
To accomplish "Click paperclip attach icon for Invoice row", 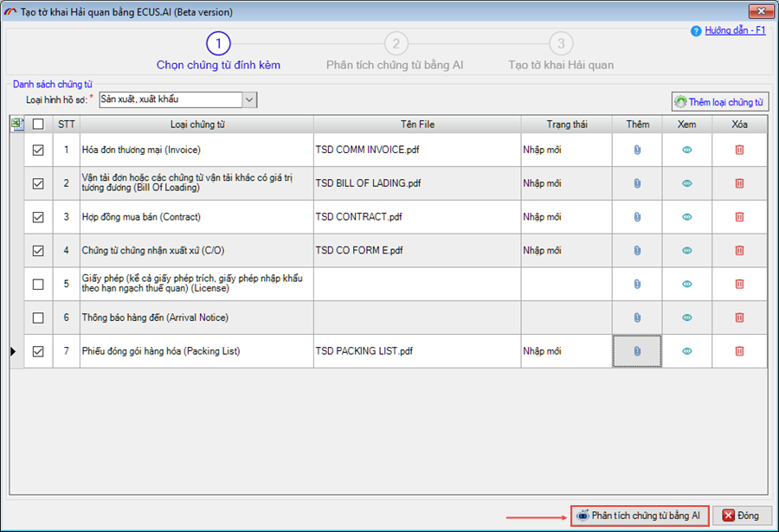I will point(637,150).
